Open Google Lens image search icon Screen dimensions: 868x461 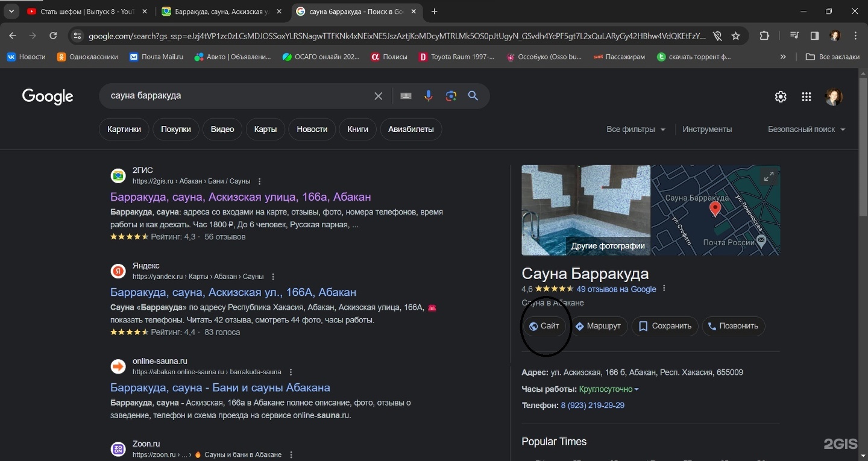point(451,96)
